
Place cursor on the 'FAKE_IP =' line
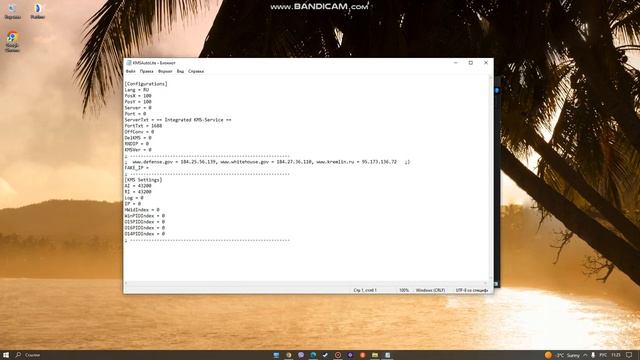137,168
